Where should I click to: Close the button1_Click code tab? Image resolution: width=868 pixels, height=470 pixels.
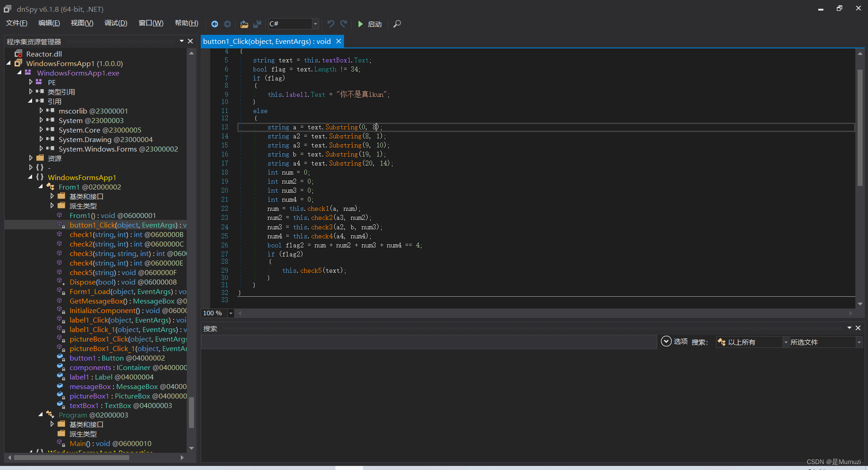(x=338, y=41)
